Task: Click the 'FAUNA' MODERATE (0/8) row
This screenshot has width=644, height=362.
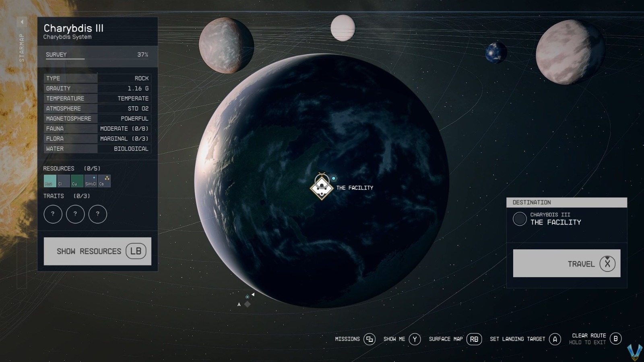Action: click(97, 128)
